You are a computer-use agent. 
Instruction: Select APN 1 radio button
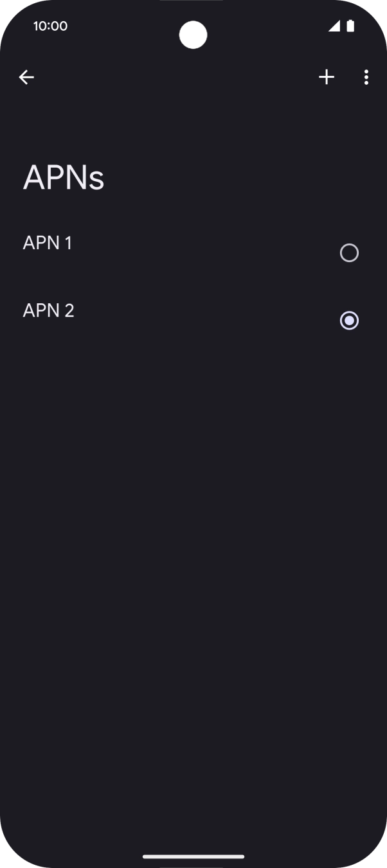[349, 252]
